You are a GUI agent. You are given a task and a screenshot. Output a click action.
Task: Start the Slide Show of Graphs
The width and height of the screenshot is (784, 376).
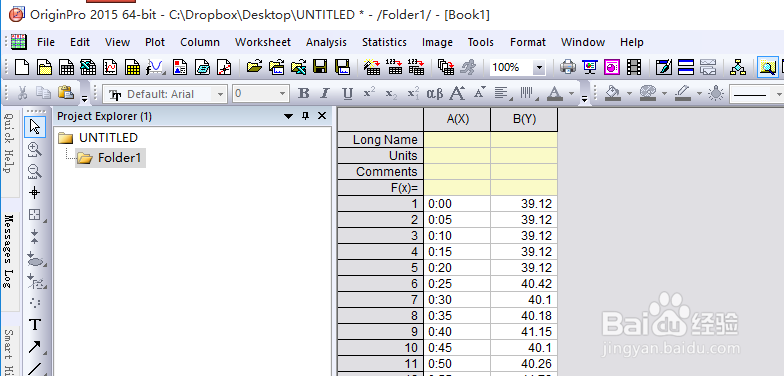tap(590, 66)
